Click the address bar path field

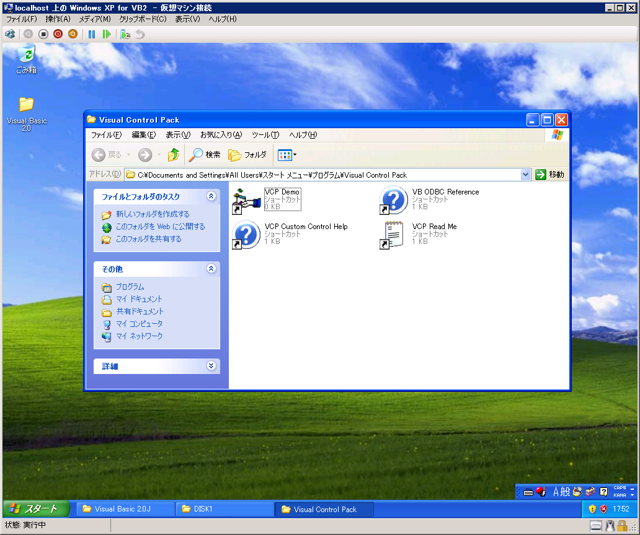click(x=322, y=175)
